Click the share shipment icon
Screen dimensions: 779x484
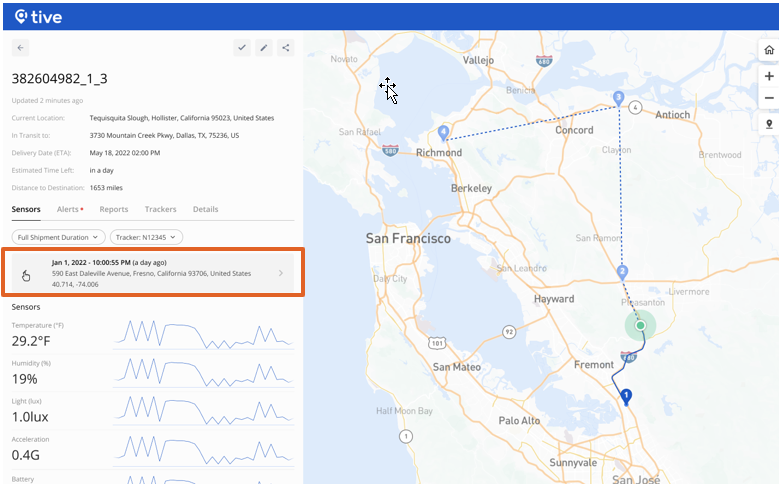tap(286, 47)
